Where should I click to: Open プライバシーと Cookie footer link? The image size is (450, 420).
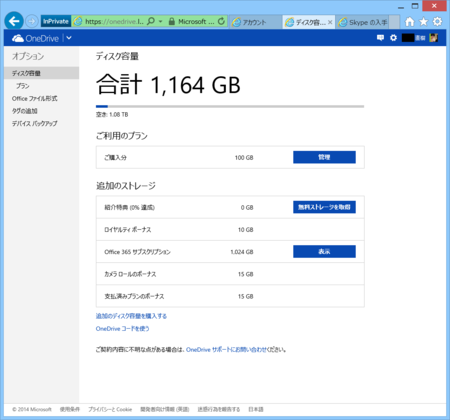[110, 409]
